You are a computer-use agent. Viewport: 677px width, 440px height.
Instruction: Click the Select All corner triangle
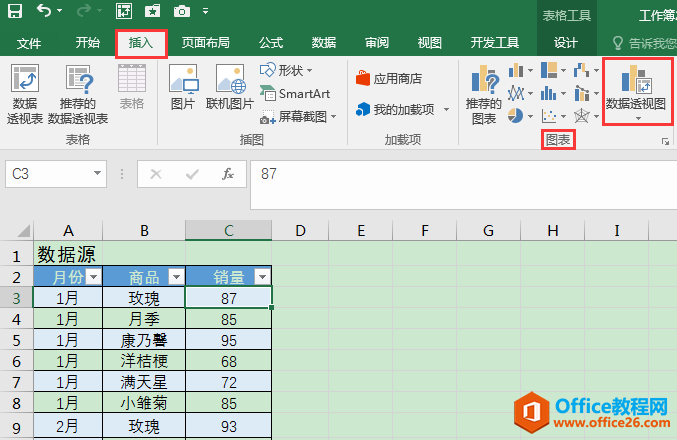23,231
